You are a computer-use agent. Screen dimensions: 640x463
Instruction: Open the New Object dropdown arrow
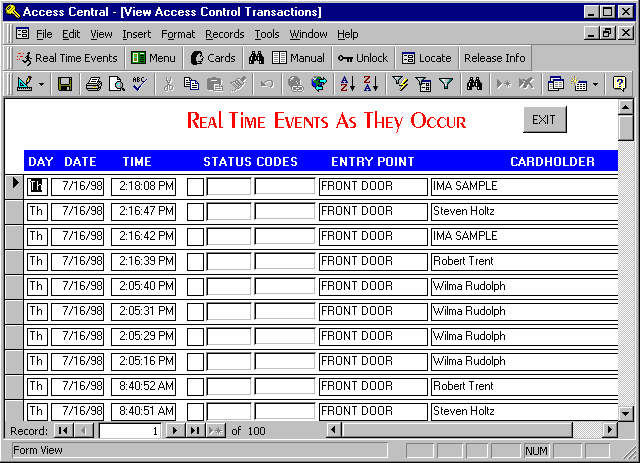point(595,84)
